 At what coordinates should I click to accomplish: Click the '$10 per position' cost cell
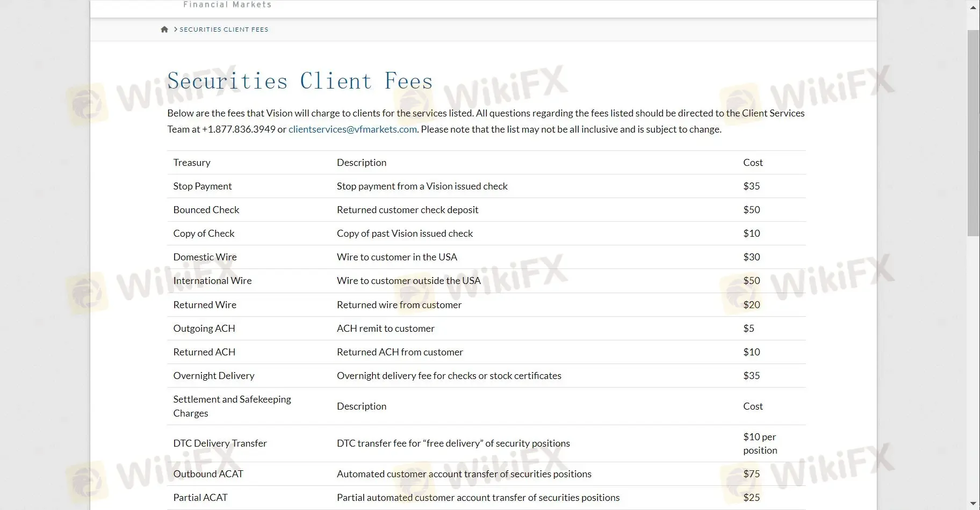point(760,443)
